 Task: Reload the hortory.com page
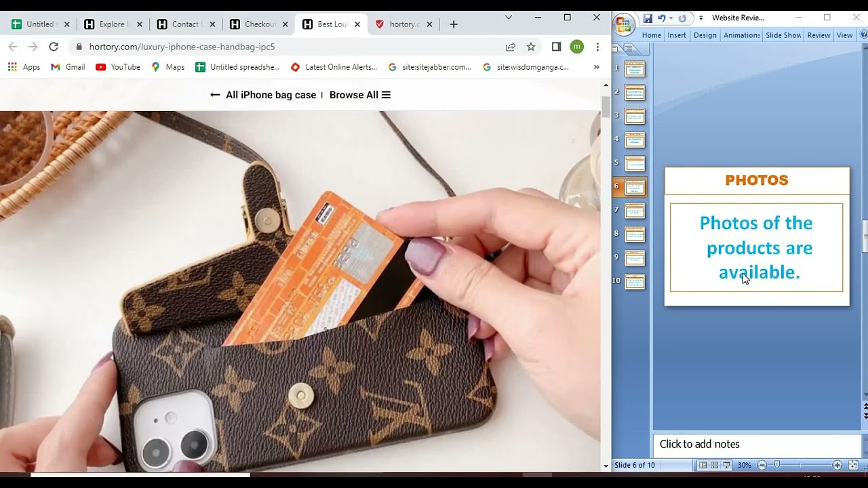point(54,47)
